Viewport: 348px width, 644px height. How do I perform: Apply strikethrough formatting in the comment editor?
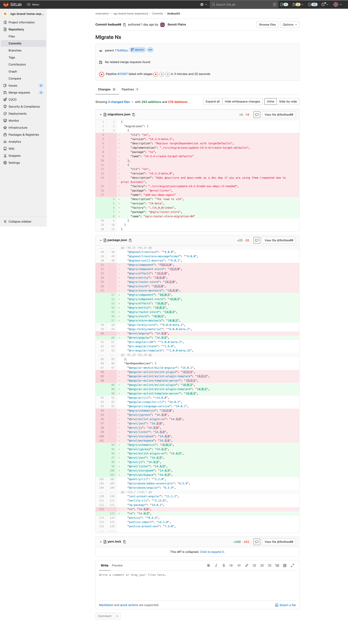click(224, 566)
